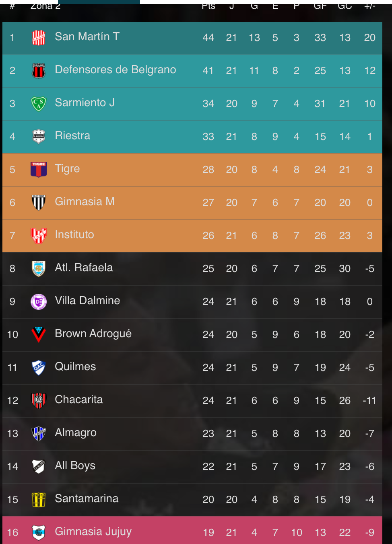Viewport: 392px width, 544px height.
Task: Click the Villa Dalmine purple crest
Action: tap(39, 301)
